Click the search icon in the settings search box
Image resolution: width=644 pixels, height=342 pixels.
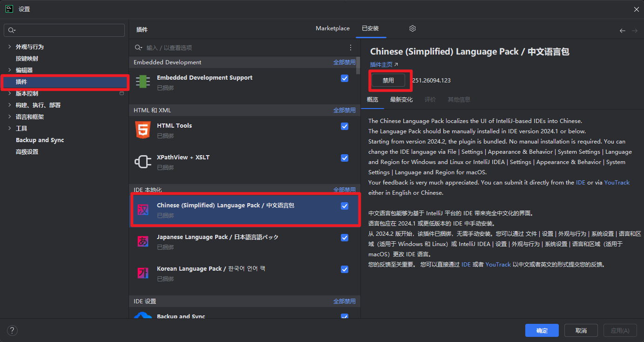12,30
